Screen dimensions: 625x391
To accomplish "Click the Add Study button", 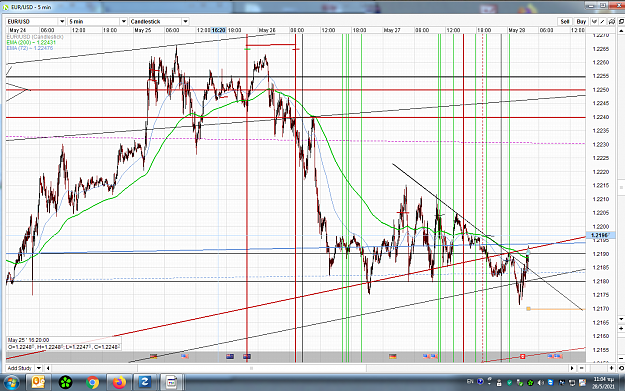I will pos(20,368).
